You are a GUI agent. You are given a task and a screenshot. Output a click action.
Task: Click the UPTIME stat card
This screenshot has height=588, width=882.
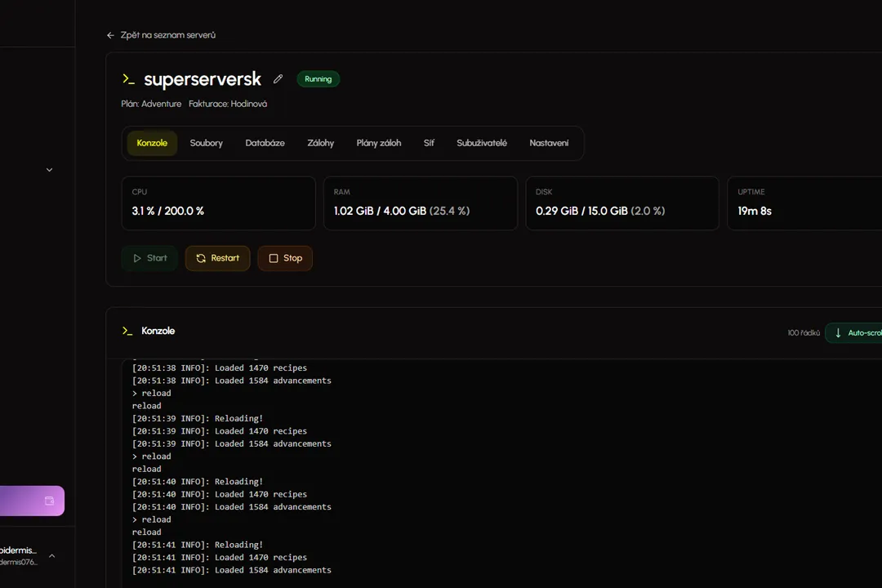pyautogui.click(x=804, y=203)
